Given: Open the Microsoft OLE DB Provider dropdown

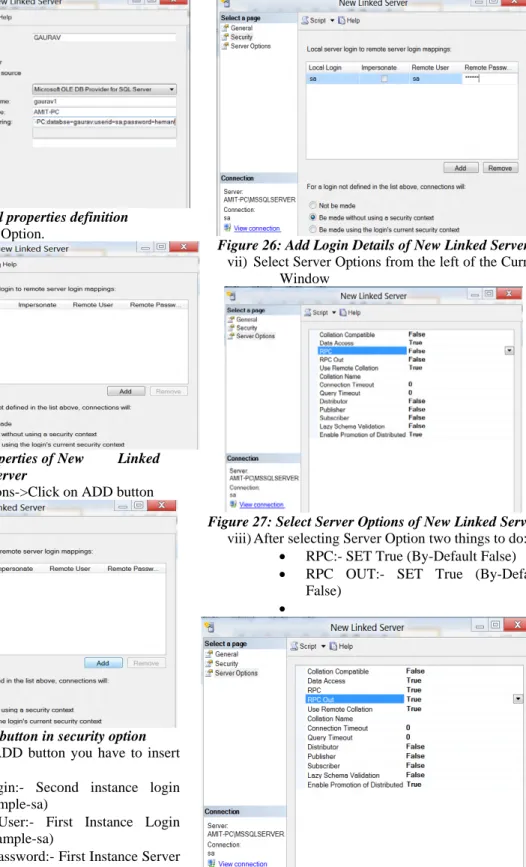Looking at the screenshot, I should [x=171, y=89].
